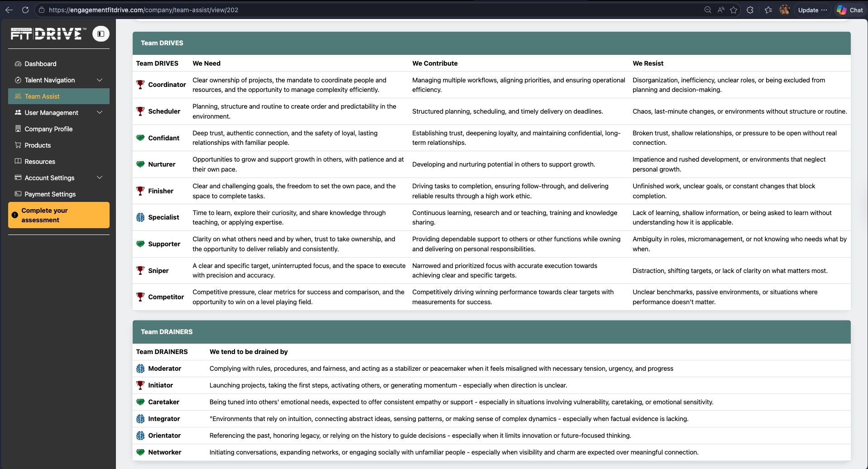
Task: Click the Networker row label
Action: click(165, 452)
